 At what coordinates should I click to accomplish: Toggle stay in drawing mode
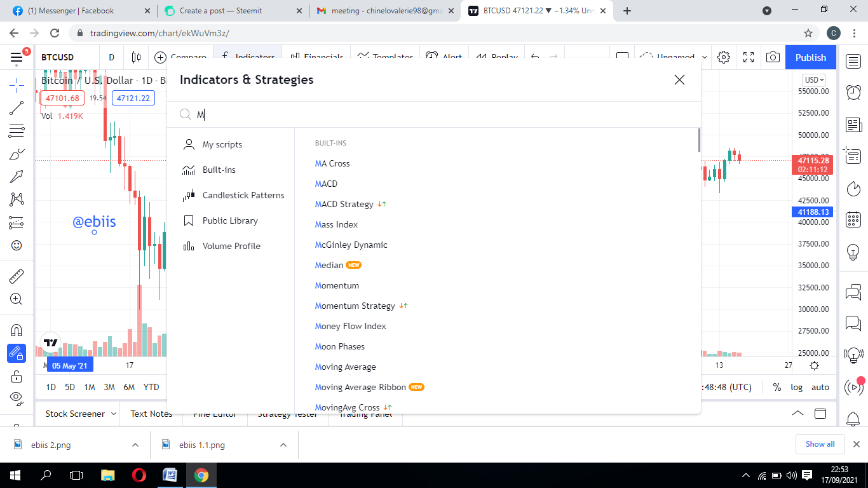(17, 353)
